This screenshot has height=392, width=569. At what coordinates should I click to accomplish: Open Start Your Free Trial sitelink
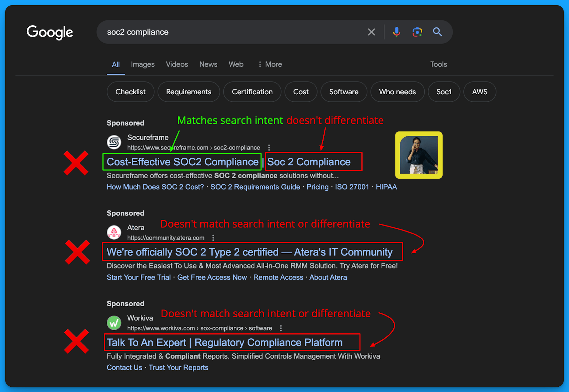(139, 277)
